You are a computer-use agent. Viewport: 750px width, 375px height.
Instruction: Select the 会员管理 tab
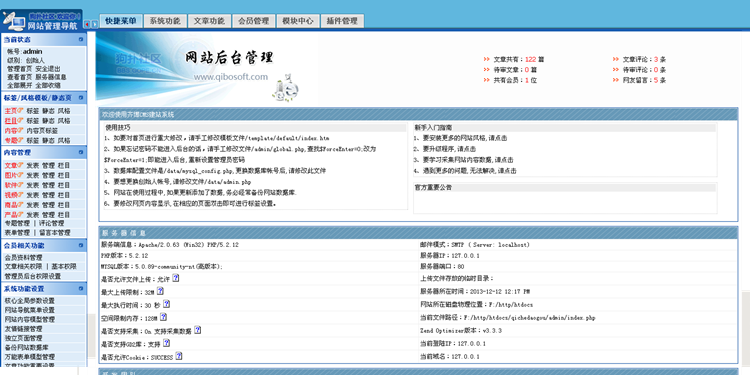click(x=254, y=21)
